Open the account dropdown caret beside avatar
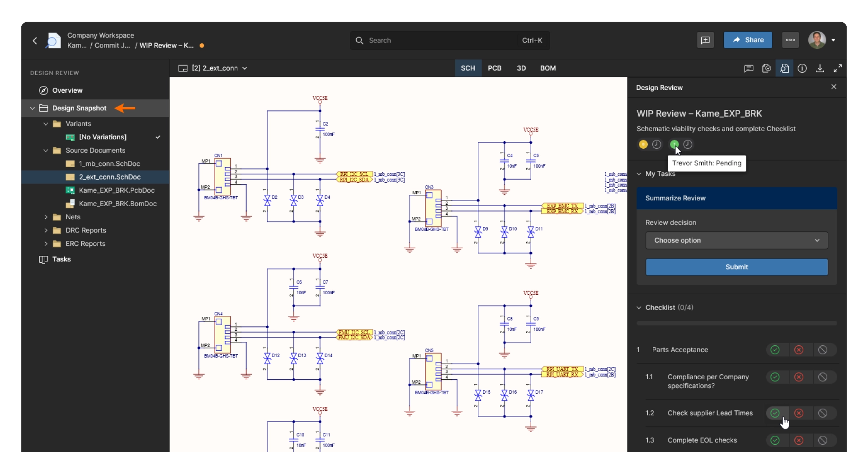Screen dimensions: 868x452 (x=833, y=40)
